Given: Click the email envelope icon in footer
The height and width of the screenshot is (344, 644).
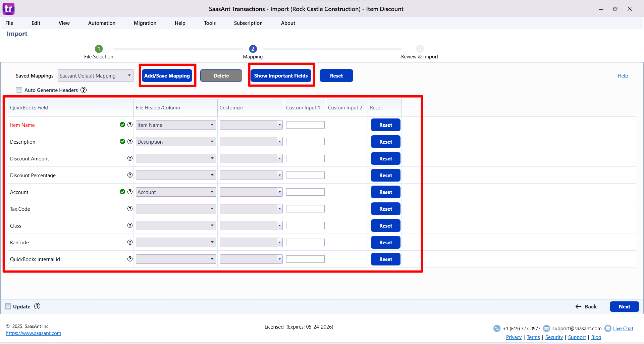Looking at the screenshot, I should [546, 328].
